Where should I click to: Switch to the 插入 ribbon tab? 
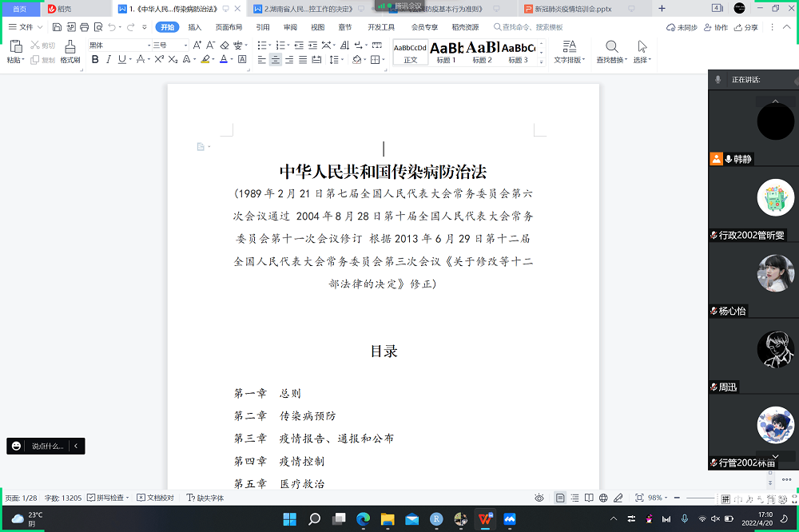click(195, 27)
